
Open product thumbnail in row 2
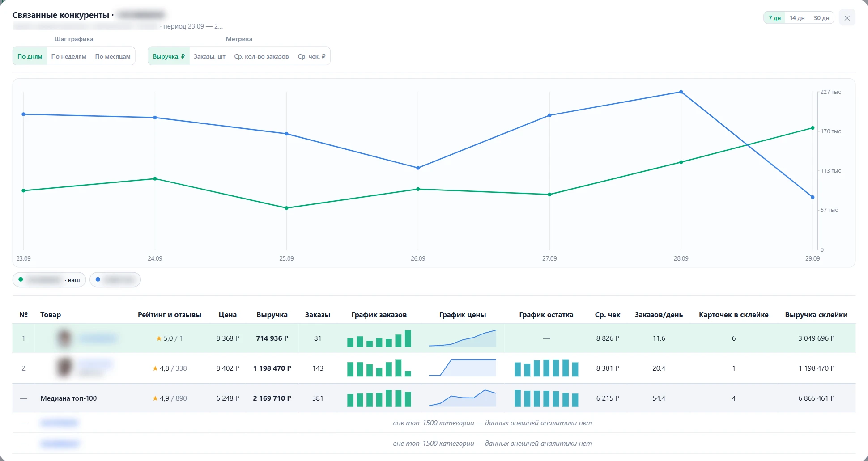[x=64, y=368]
